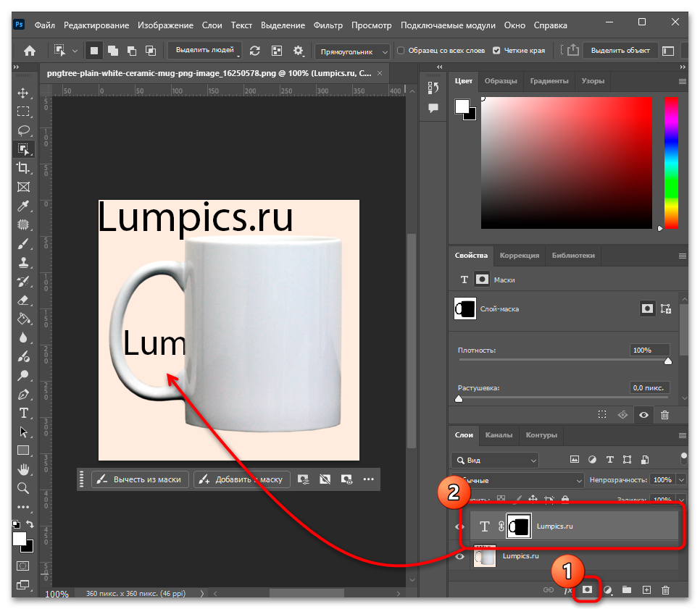700x609 pixels.
Task: Switch to the 'Градиенты' tab
Action: [549, 81]
